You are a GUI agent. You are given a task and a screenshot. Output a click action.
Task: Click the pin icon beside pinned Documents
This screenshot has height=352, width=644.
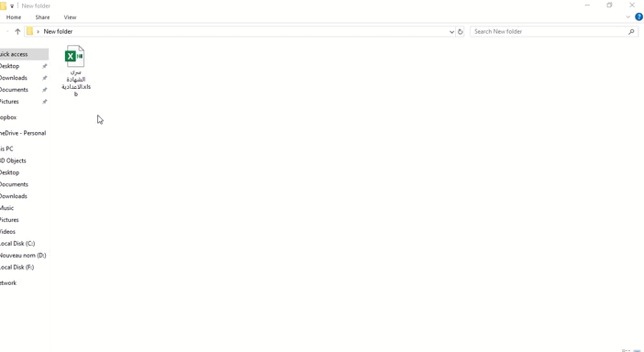click(x=44, y=90)
